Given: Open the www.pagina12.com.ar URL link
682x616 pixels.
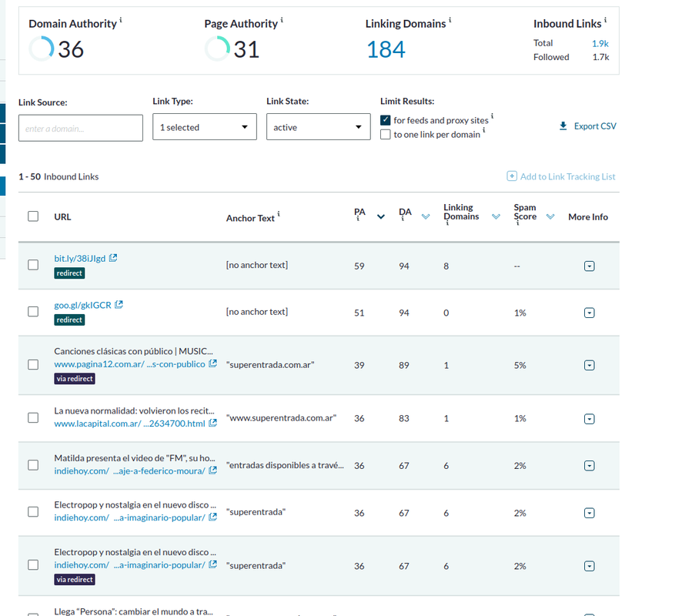Looking at the screenshot, I should (129, 364).
